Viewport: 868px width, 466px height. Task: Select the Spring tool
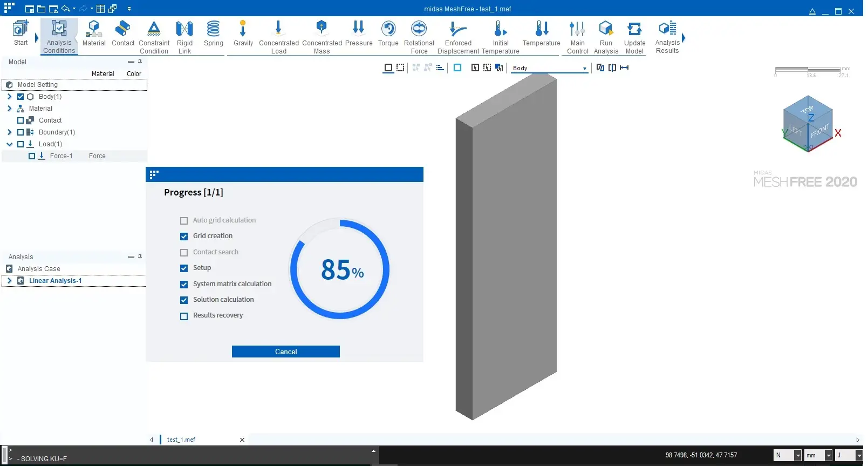pos(214,33)
